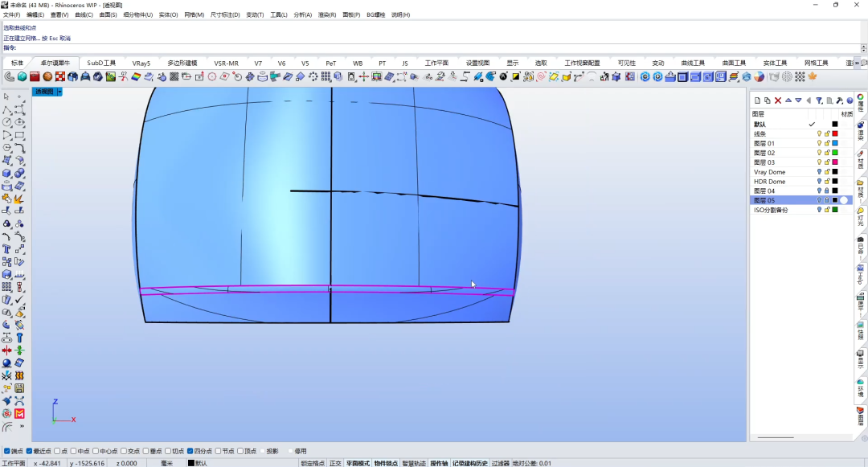The height and width of the screenshot is (467, 868).
Task: Open the 曲面(S) menu
Action: pos(108,15)
